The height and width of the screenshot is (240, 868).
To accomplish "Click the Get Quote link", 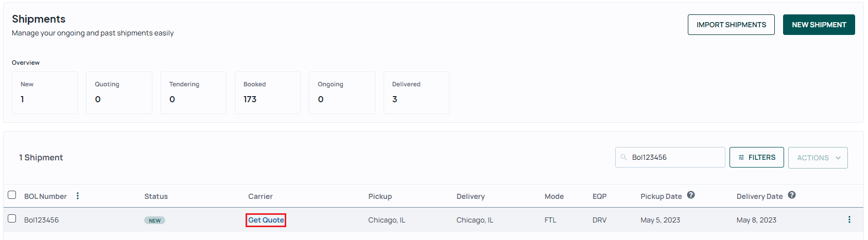I will click(266, 220).
